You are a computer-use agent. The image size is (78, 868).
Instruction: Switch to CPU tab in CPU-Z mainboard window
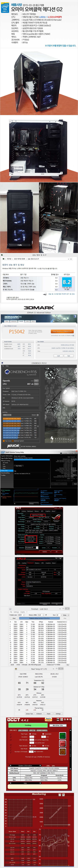19,563
